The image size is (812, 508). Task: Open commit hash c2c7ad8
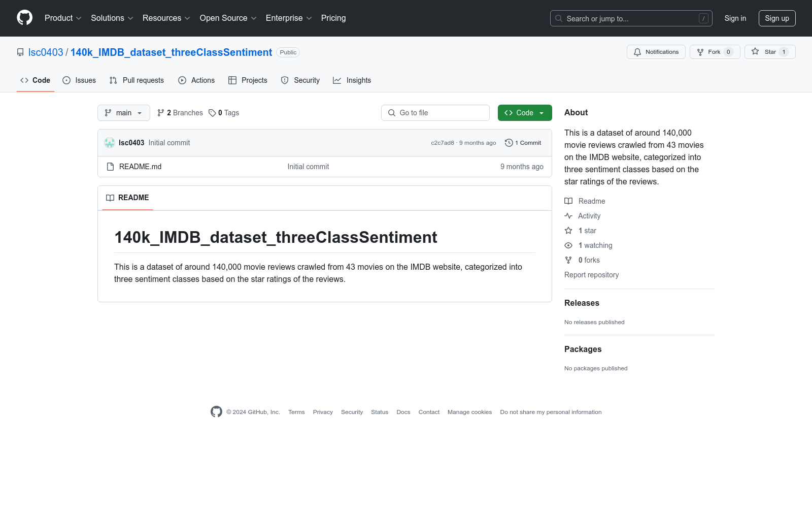(443, 143)
